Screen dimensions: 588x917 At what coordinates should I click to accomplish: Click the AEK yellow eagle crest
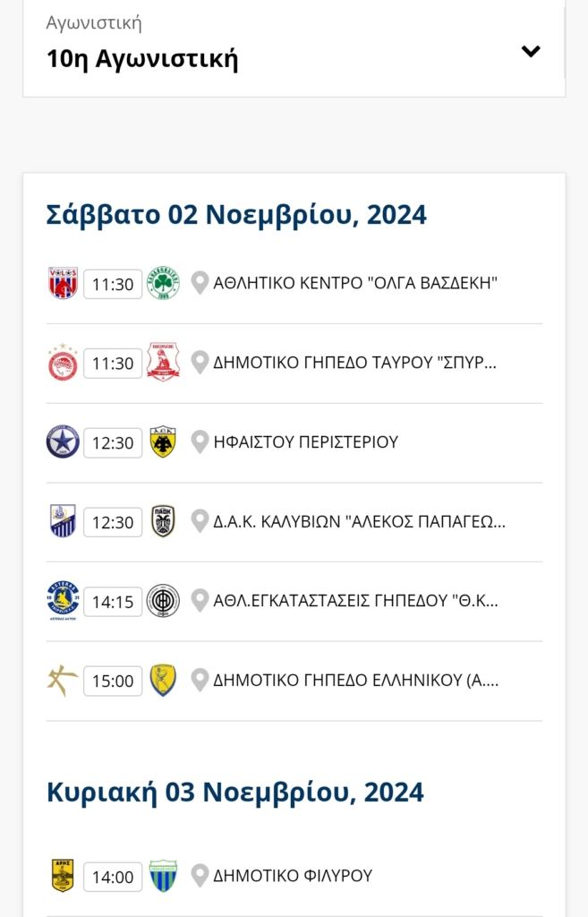pos(163,442)
